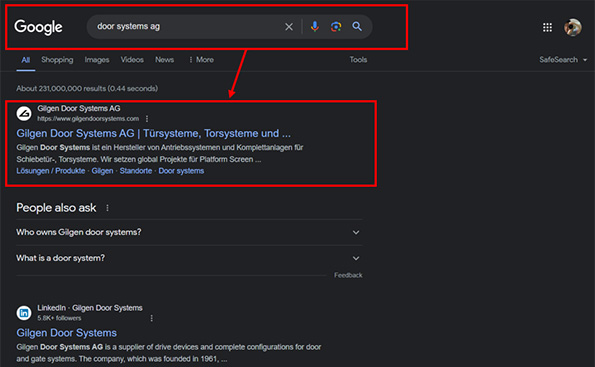Click the 5.8K+ followers text

tap(59, 318)
